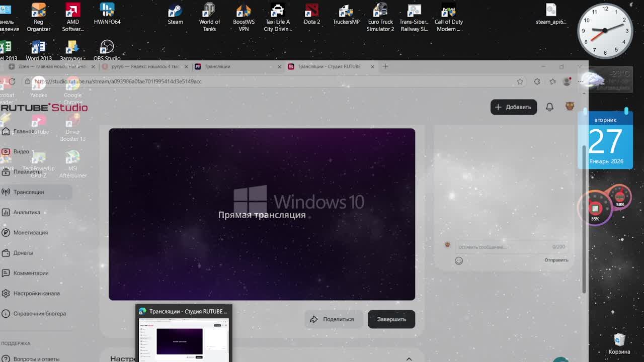The width and height of the screenshot is (644, 362).
Task: Click the calendar gadget showing 27
Action: click(x=605, y=140)
